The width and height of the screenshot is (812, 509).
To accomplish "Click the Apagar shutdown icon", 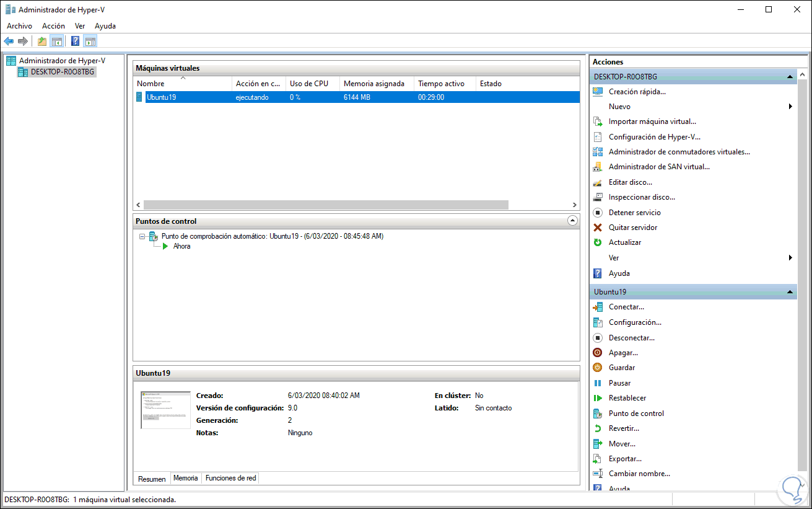I will pos(598,353).
